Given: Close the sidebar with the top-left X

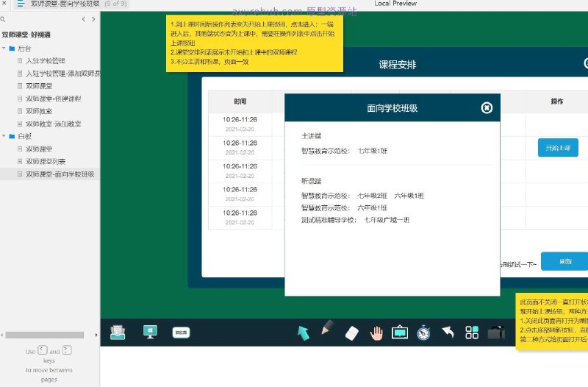Looking at the screenshot, I should pyautogui.click(x=4, y=3).
